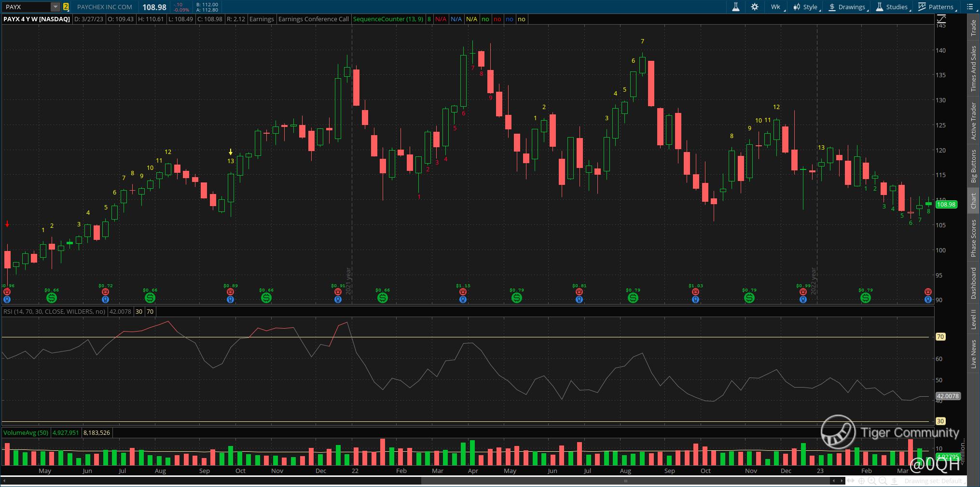Open the Live News side tab
The image size is (980, 487).
pyautogui.click(x=973, y=354)
